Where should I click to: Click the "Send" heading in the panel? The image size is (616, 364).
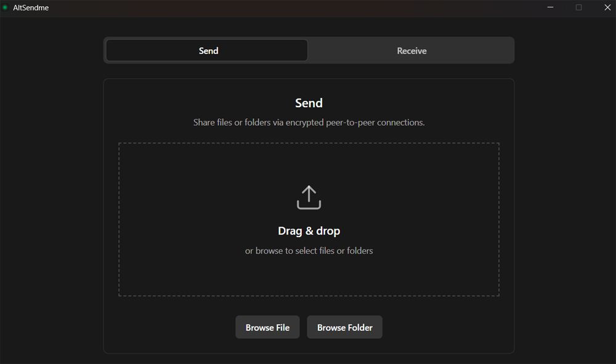[x=309, y=103]
